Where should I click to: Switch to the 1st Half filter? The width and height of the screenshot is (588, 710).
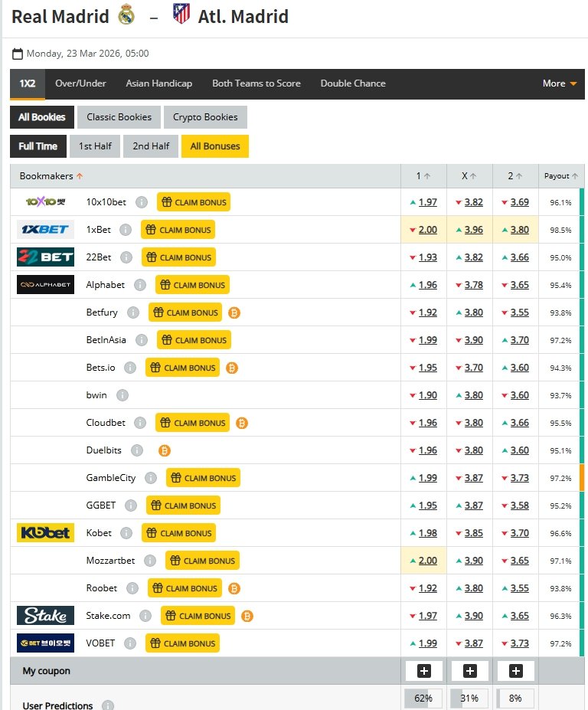pos(95,146)
